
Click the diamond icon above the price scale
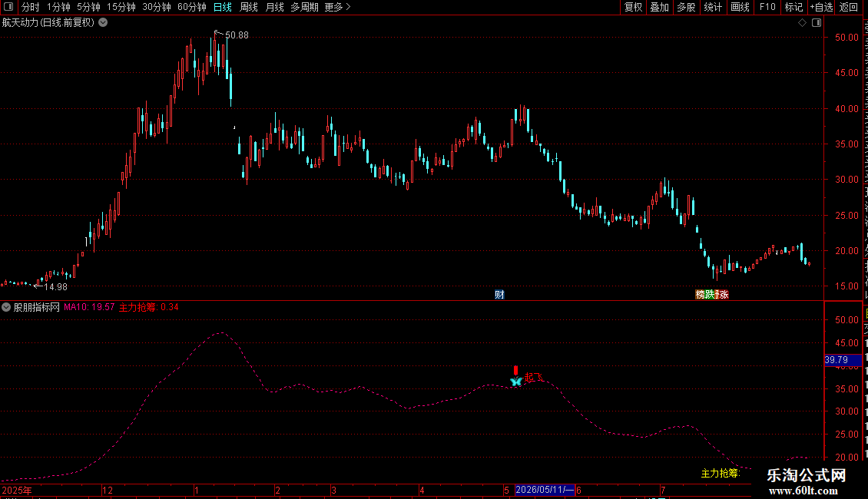tap(802, 23)
